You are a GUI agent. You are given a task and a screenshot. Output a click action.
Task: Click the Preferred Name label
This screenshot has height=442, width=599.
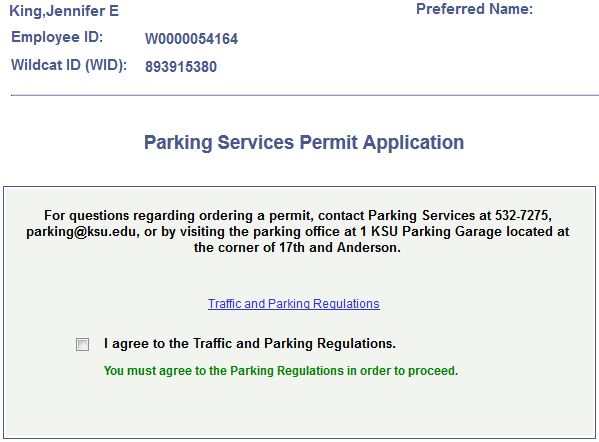point(474,9)
